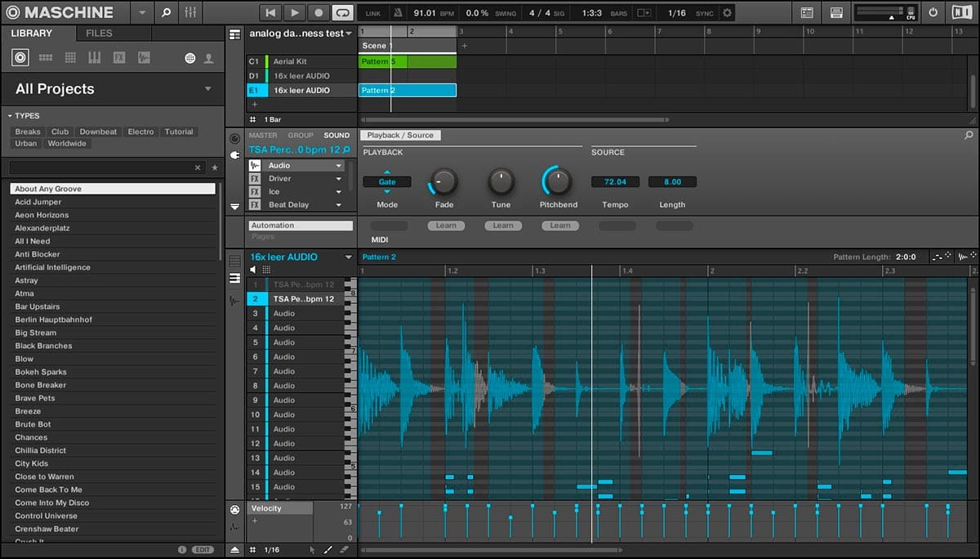The height and width of the screenshot is (559, 980).
Task: Open the Audio plug-in slot dropdown
Action: point(338,166)
